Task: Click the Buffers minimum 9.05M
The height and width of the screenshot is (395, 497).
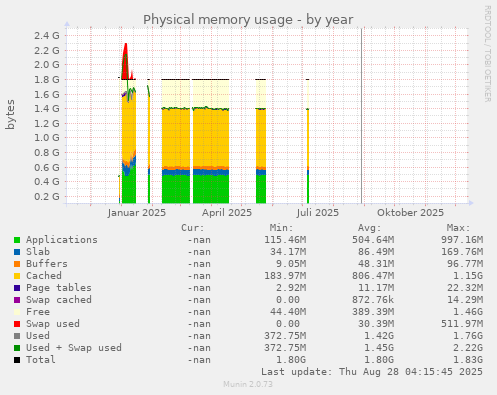Action: pyautogui.click(x=291, y=264)
